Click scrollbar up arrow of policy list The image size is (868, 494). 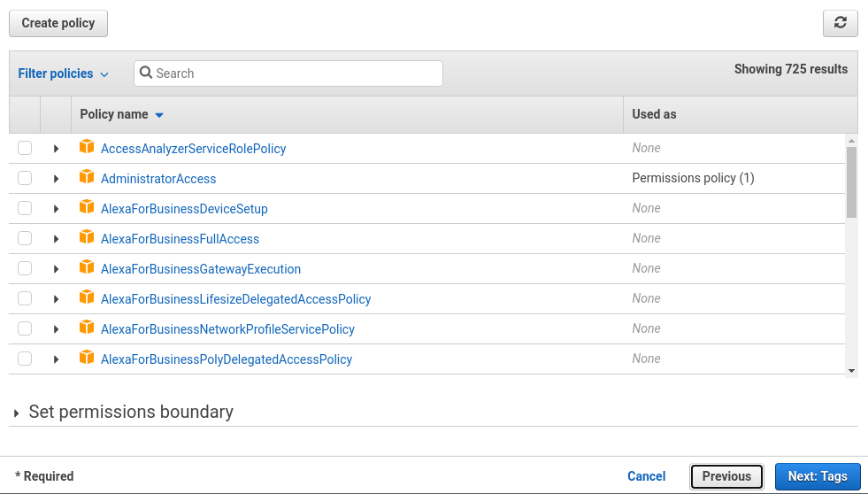click(x=851, y=141)
